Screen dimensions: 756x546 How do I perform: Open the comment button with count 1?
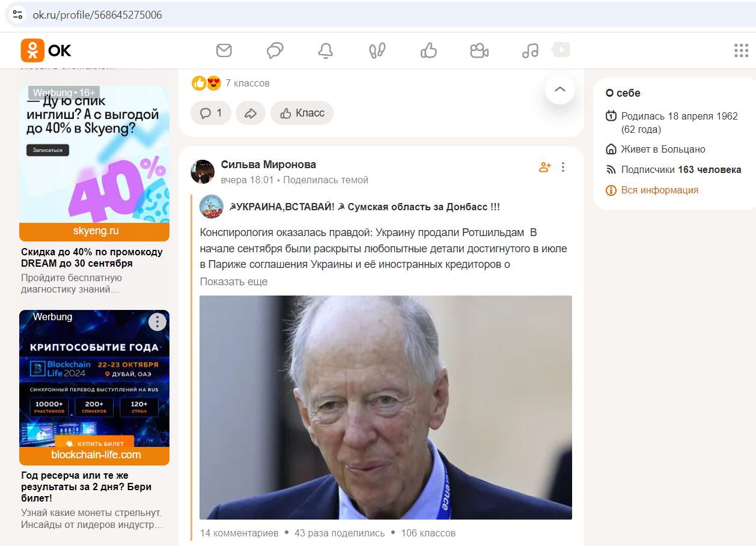pyautogui.click(x=211, y=113)
